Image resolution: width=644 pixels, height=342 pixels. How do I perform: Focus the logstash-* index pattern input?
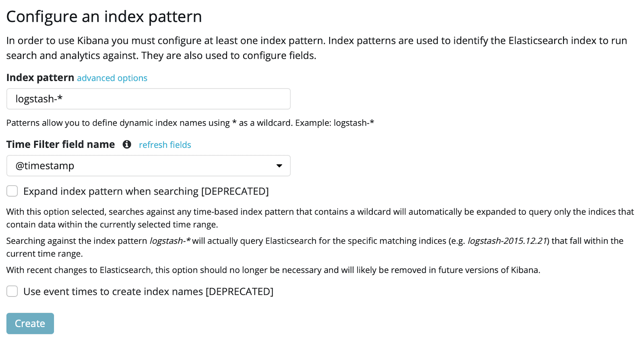(149, 99)
